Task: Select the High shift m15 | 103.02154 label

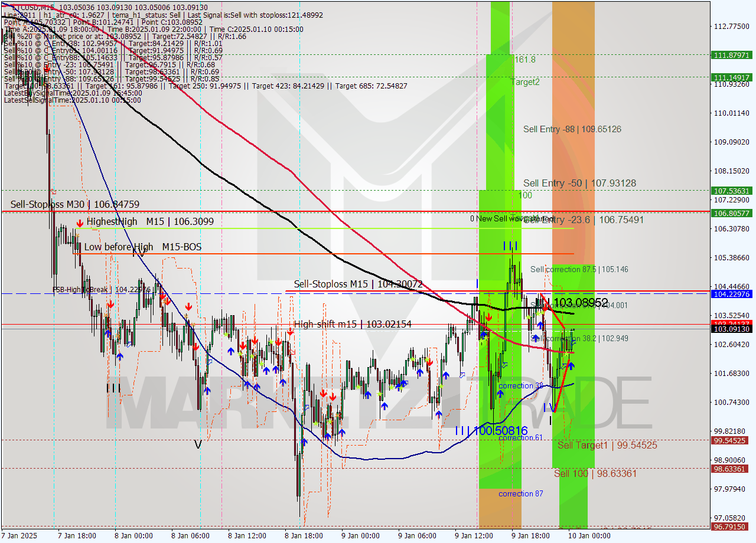Action: coord(353,324)
